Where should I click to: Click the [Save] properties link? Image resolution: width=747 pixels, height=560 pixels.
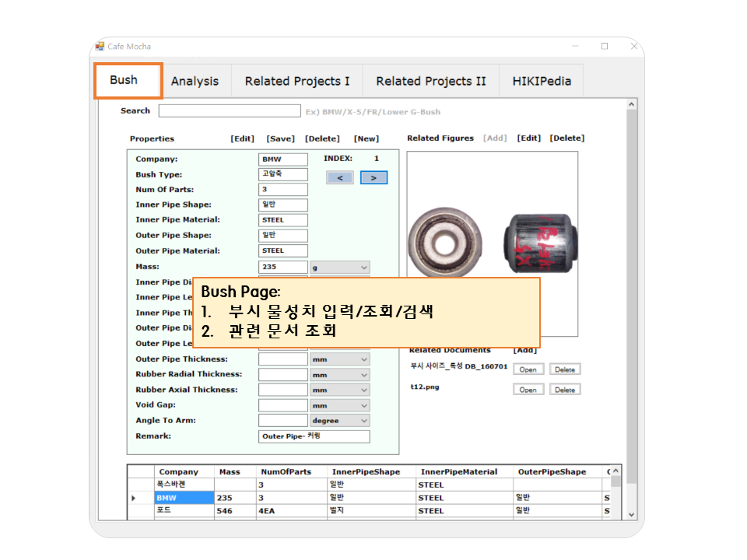281,138
